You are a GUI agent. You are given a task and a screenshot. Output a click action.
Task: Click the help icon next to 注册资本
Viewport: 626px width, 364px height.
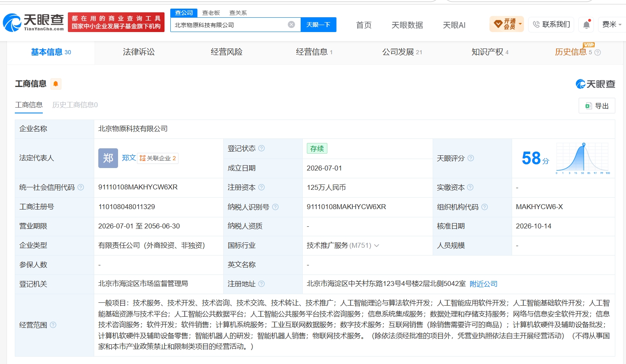click(x=262, y=187)
